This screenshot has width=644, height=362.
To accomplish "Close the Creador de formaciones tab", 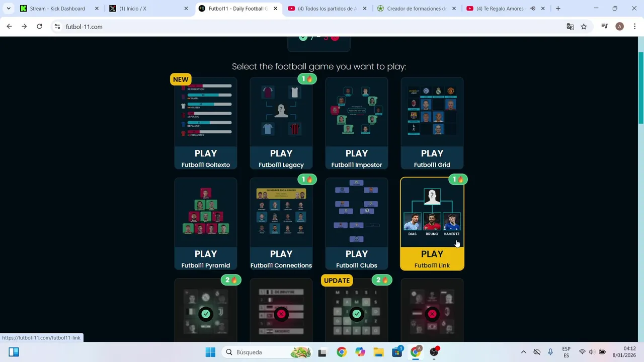I will pos(454,9).
